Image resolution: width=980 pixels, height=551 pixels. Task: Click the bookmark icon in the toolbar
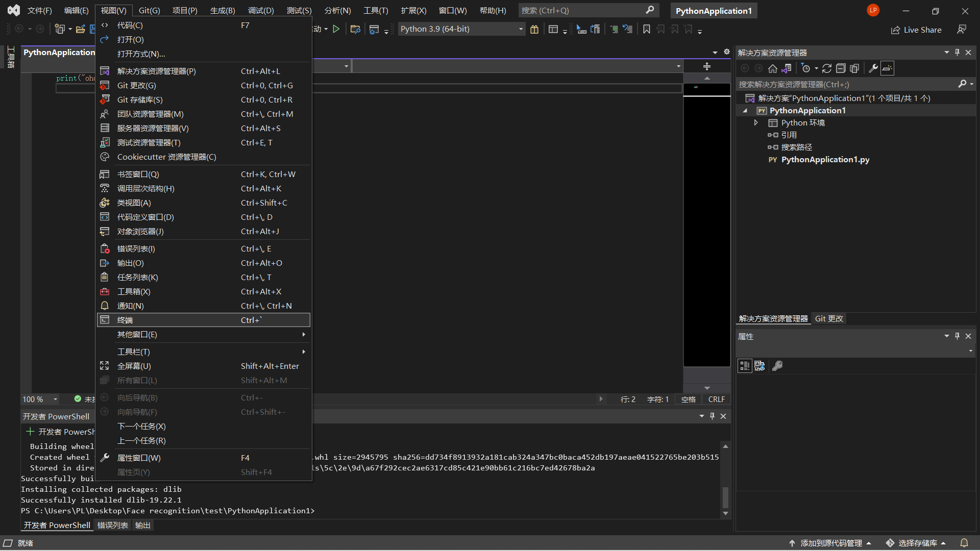pyautogui.click(x=647, y=29)
